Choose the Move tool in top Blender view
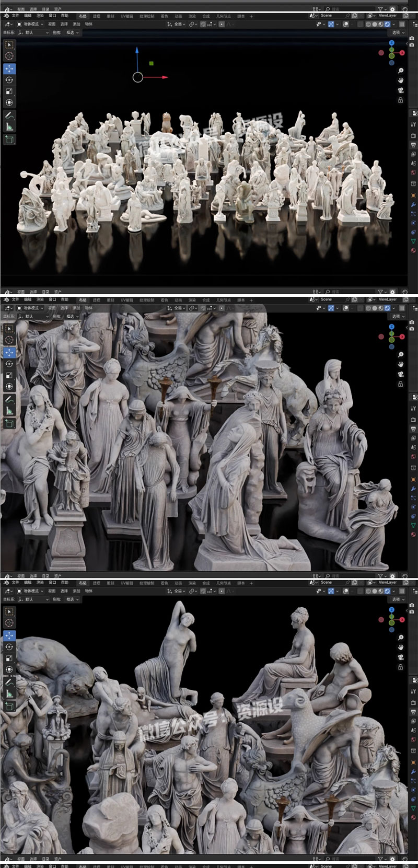The width and height of the screenshot is (418, 868). click(x=9, y=68)
